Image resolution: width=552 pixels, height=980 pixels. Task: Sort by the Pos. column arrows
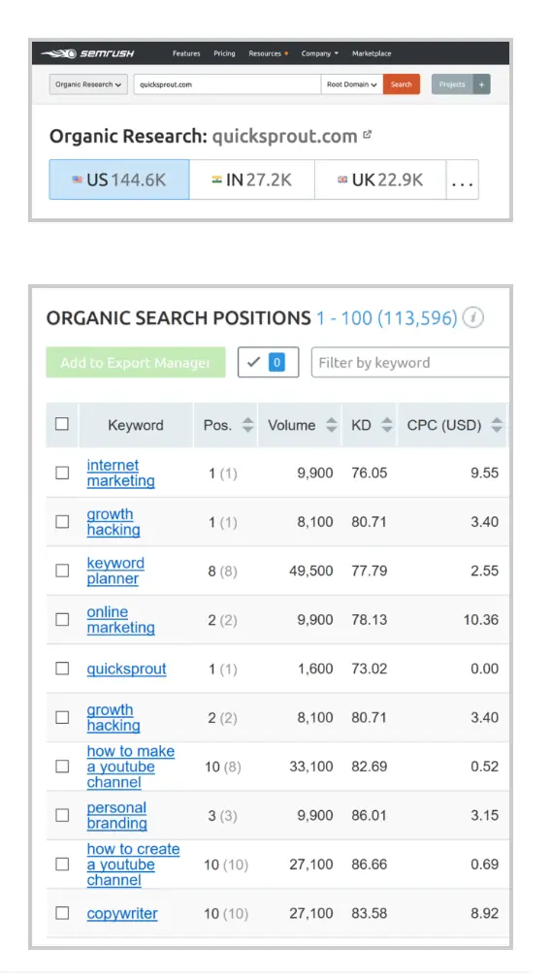[x=248, y=425]
